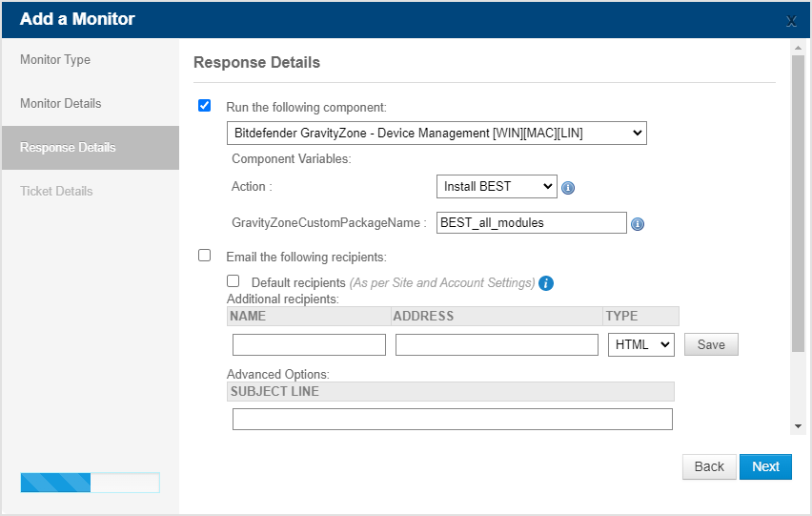Go to Monitor Details step
This screenshot has width=812, height=516.
point(61,104)
